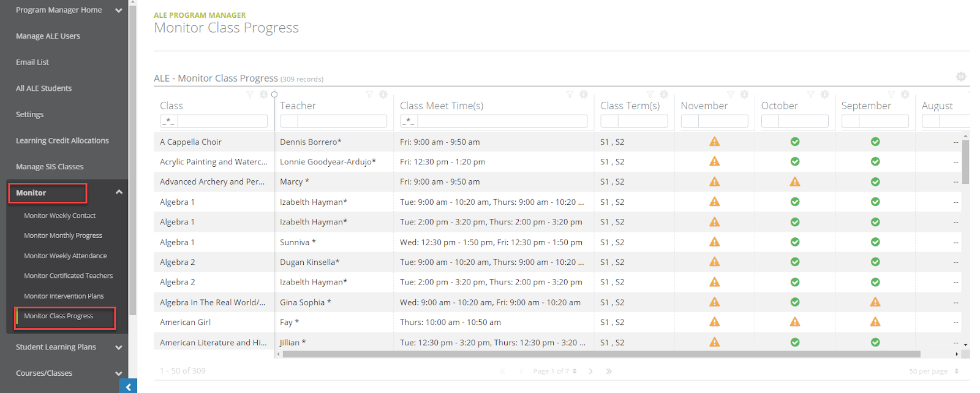Open Page 1 of 7 page selector
Image resolution: width=980 pixels, height=393 pixels.
pos(555,371)
